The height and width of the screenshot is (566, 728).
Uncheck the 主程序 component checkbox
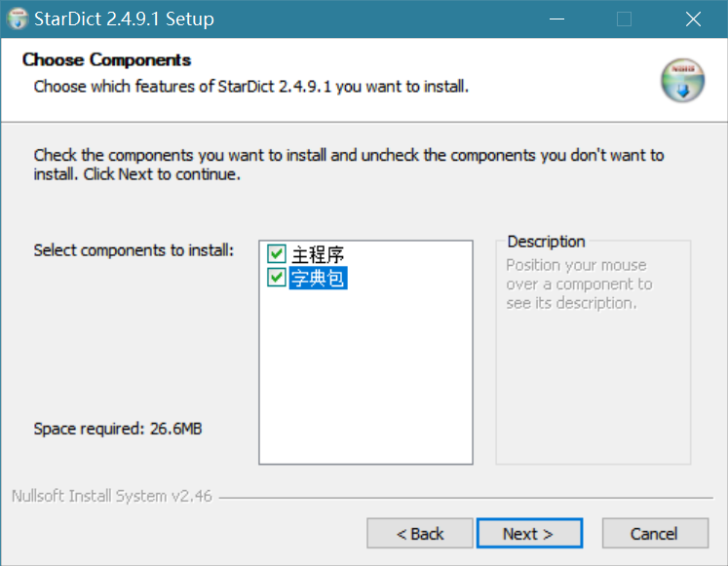click(x=277, y=255)
